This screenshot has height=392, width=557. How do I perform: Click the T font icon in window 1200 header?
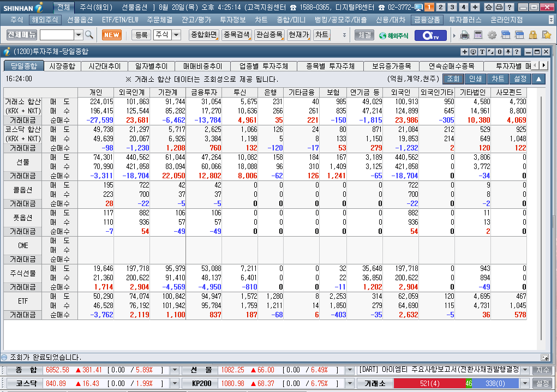(x=482, y=52)
